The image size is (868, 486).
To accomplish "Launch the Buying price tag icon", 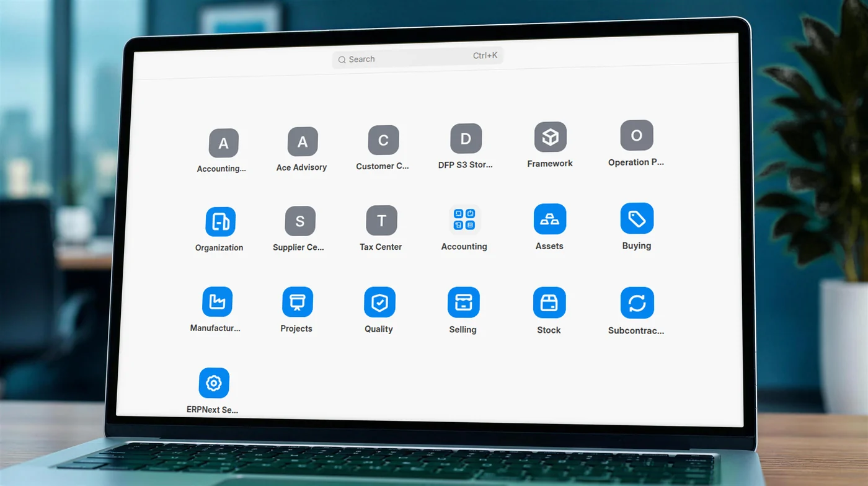I will click(x=637, y=219).
